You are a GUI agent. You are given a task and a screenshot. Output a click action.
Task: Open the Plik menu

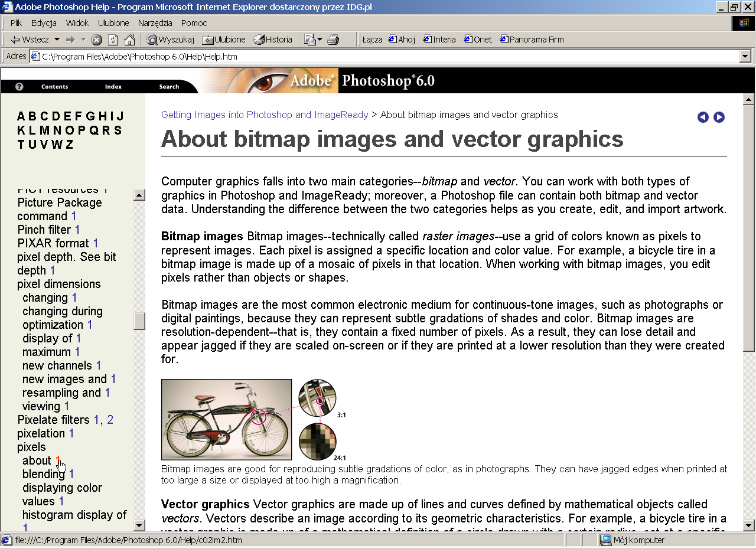(x=17, y=23)
